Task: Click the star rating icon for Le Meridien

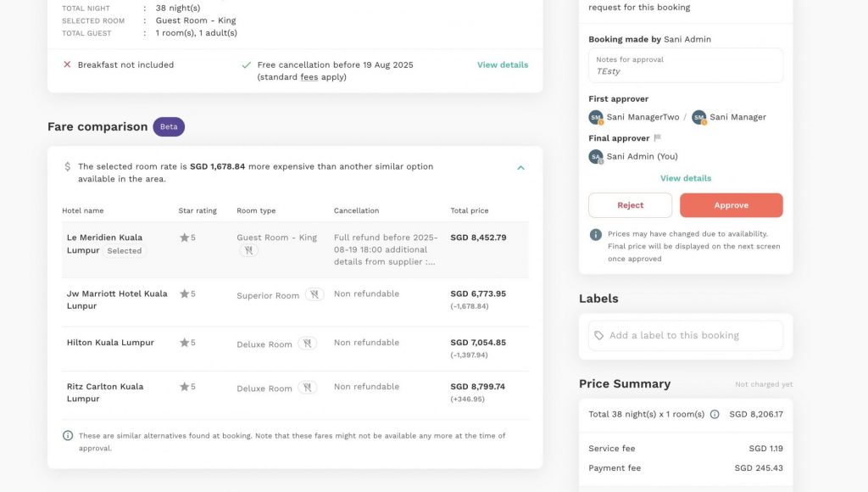Action: click(184, 238)
